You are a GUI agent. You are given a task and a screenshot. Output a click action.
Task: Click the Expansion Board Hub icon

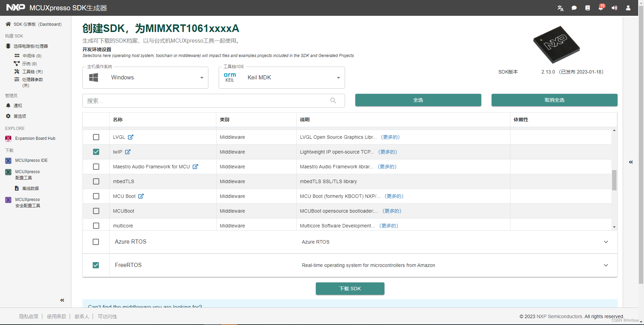(x=8, y=138)
